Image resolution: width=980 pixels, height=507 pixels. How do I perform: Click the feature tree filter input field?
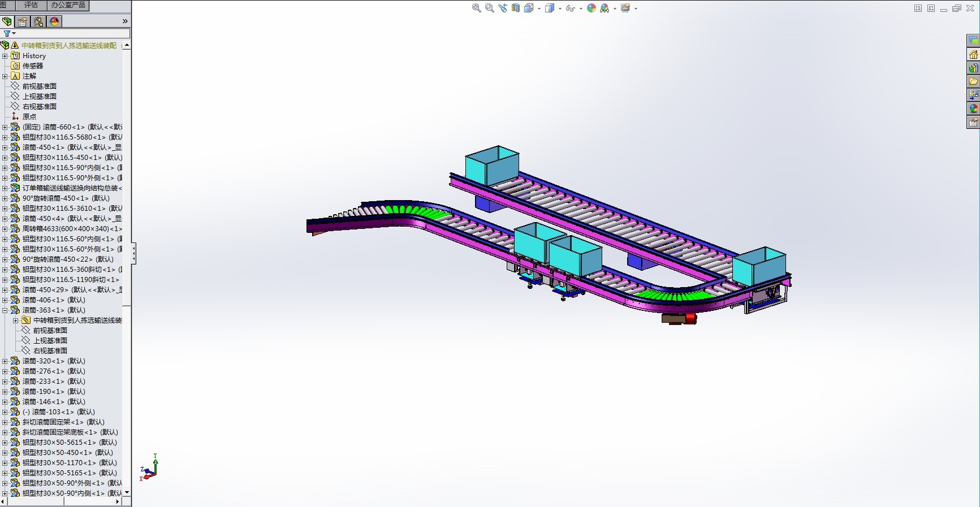coord(73,33)
